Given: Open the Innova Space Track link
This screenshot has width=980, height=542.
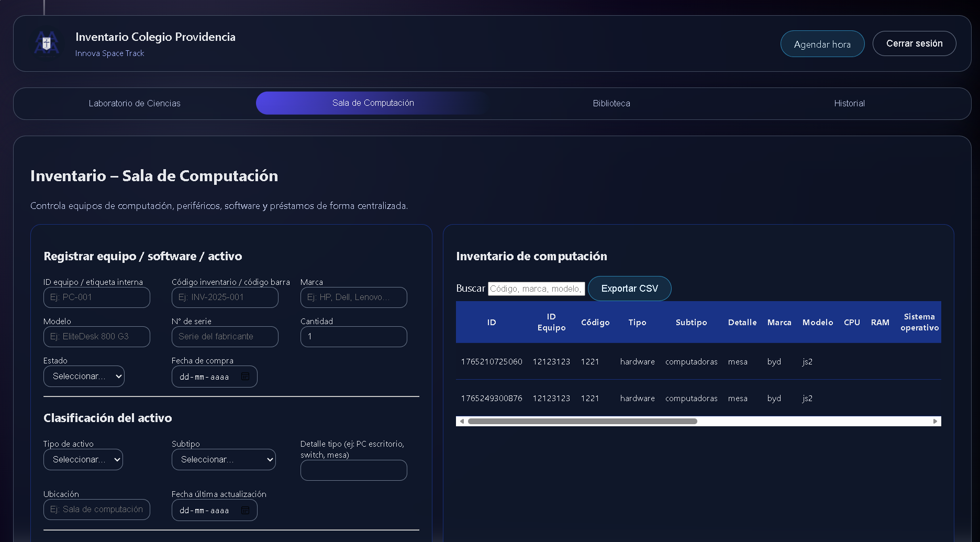Looking at the screenshot, I should (110, 53).
